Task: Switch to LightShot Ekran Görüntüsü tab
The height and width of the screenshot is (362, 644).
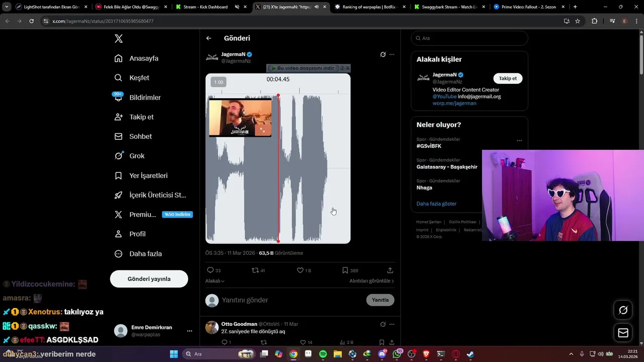Action: 51,7
